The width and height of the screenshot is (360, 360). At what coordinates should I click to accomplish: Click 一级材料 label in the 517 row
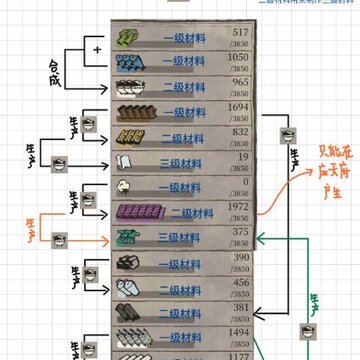click(x=185, y=38)
